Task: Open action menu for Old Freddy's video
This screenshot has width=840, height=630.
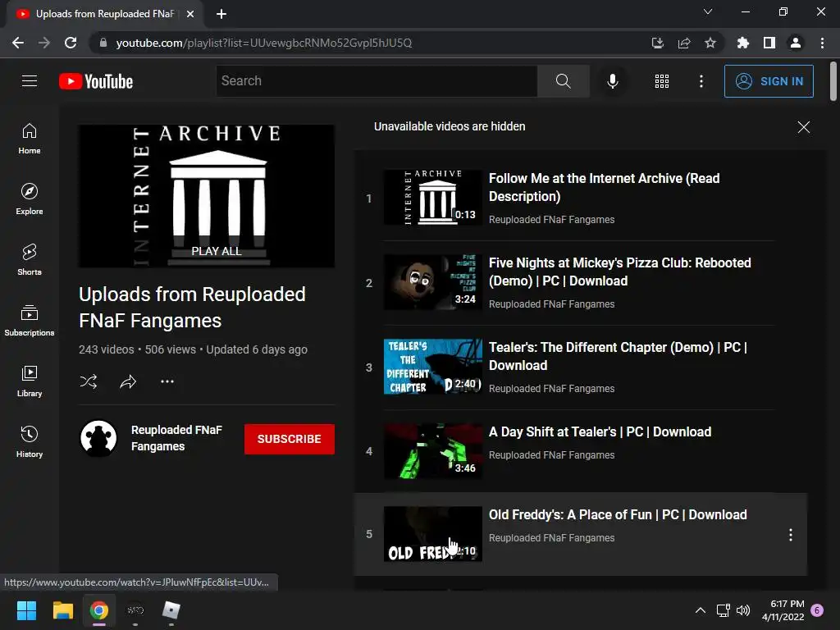Action: [x=790, y=535]
